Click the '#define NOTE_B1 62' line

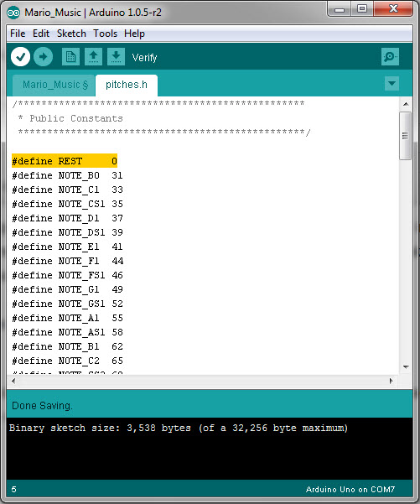[x=67, y=346]
